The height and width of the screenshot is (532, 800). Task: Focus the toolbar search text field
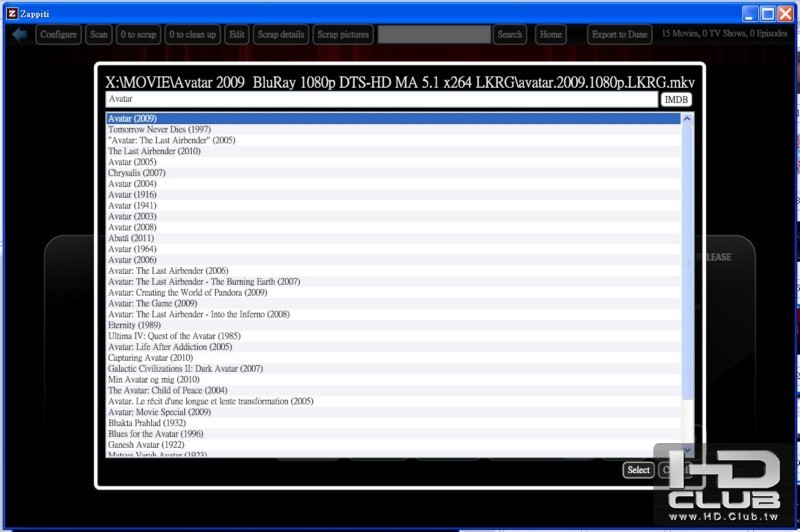point(434,35)
